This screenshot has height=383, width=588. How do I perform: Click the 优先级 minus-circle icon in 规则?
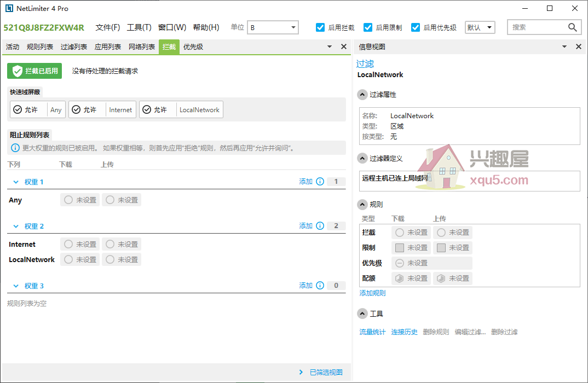tap(400, 263)
